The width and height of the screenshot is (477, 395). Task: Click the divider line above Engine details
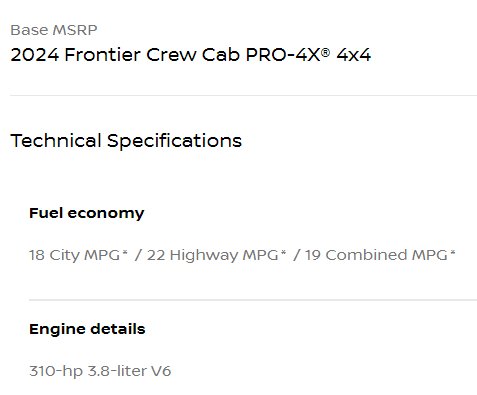[x=253, y=300]
